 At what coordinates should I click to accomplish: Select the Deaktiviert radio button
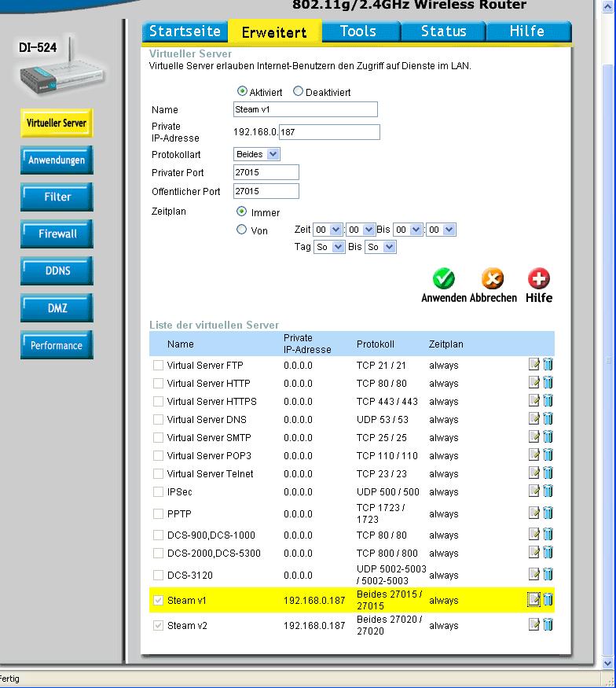(298, 92)
